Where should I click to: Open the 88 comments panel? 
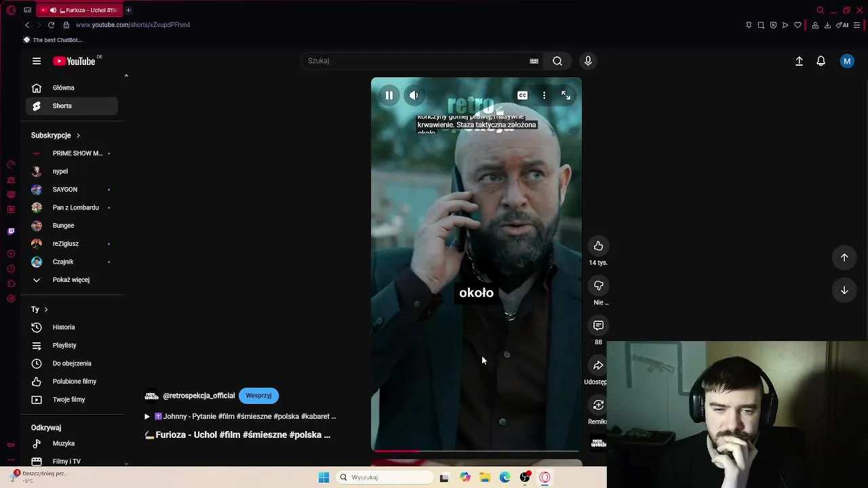click(x=598, y=325)
